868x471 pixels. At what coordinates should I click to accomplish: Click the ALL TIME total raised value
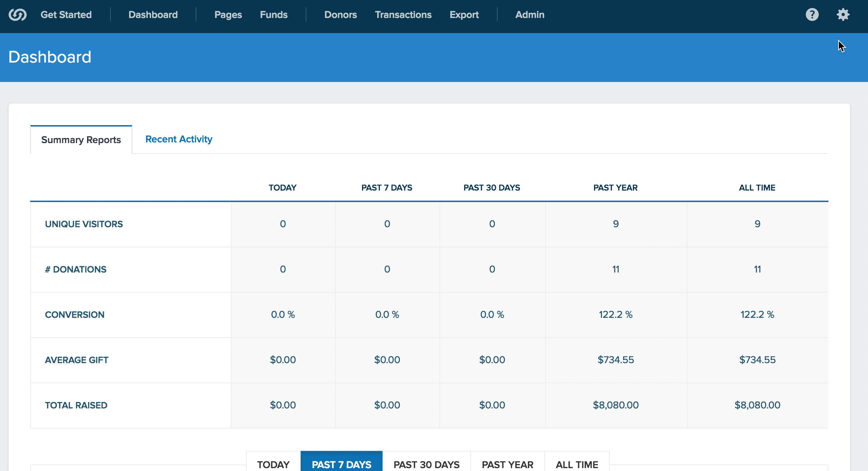pyautogui.click(x=757, y=405)
